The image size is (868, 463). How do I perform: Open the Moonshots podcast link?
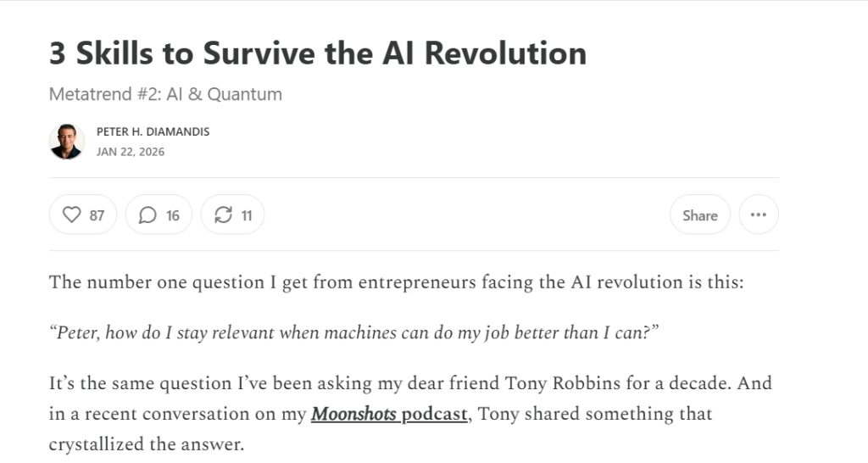coord(389,414)
